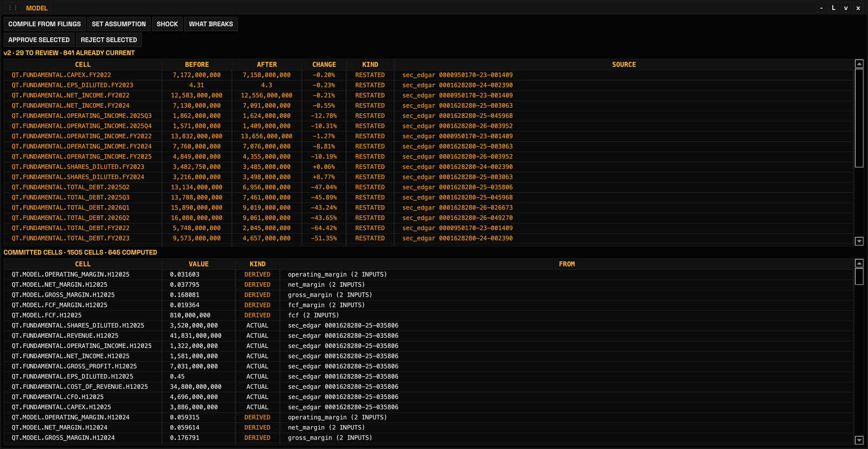Click source sec_edgar 0001628280-26-026673
The height and width of the screenshot is (449, 868).
tap(457, 208)
